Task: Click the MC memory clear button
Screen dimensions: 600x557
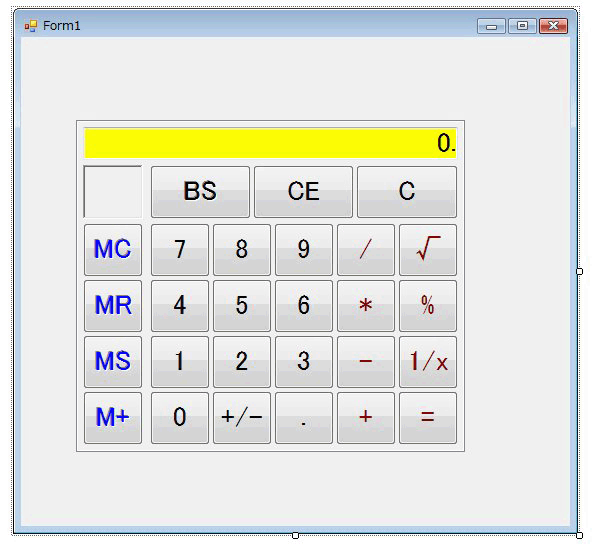Action: (113, 250)
